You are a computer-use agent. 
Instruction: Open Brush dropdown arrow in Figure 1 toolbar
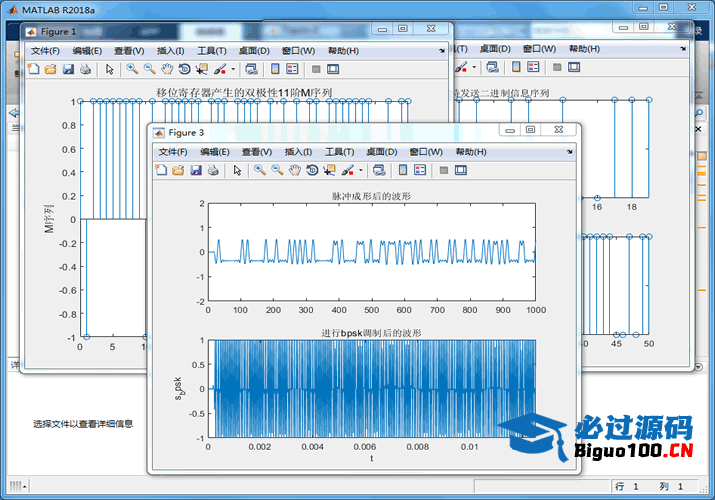(x=233, y=69)
